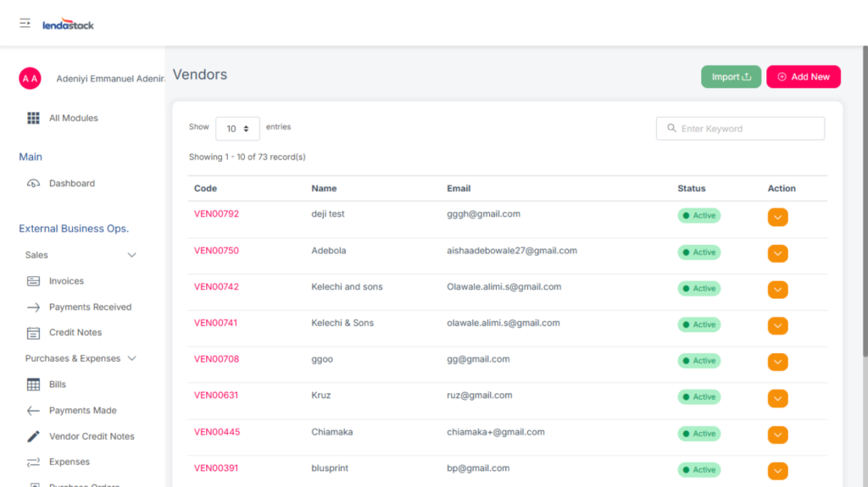868x487 pixels.
Task: Click the lendastack logo
Action: (x=69, y=25)
